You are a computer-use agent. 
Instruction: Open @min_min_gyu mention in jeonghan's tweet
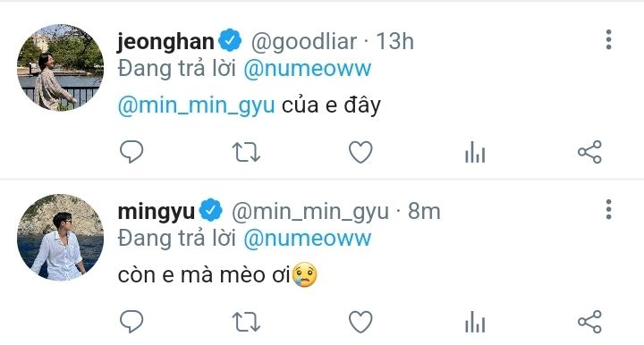(196, 105)
